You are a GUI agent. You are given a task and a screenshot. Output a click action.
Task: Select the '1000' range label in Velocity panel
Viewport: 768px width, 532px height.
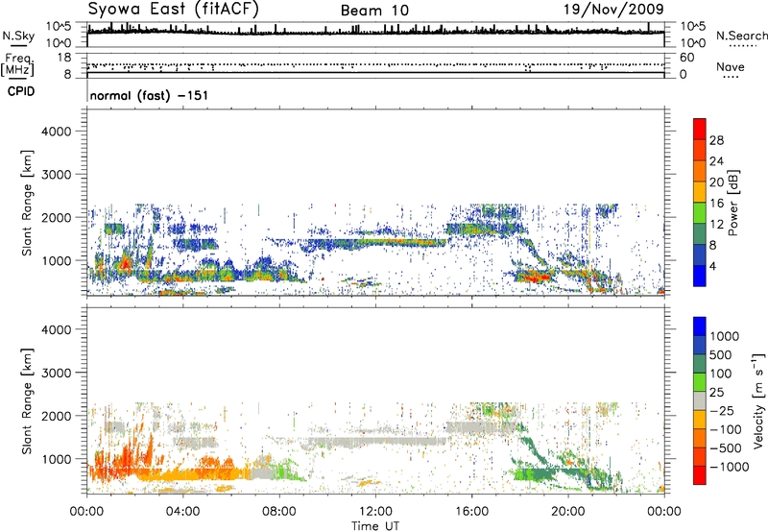(x=56, y=459)
